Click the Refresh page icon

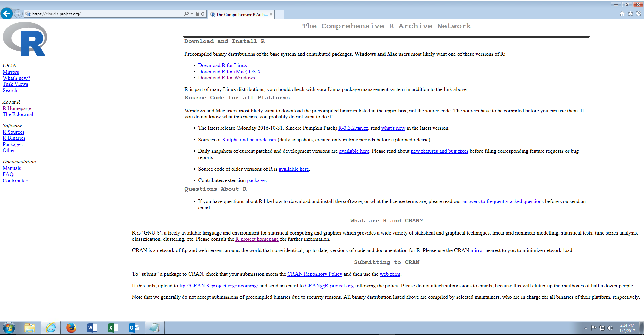click(x=203, y=14)
